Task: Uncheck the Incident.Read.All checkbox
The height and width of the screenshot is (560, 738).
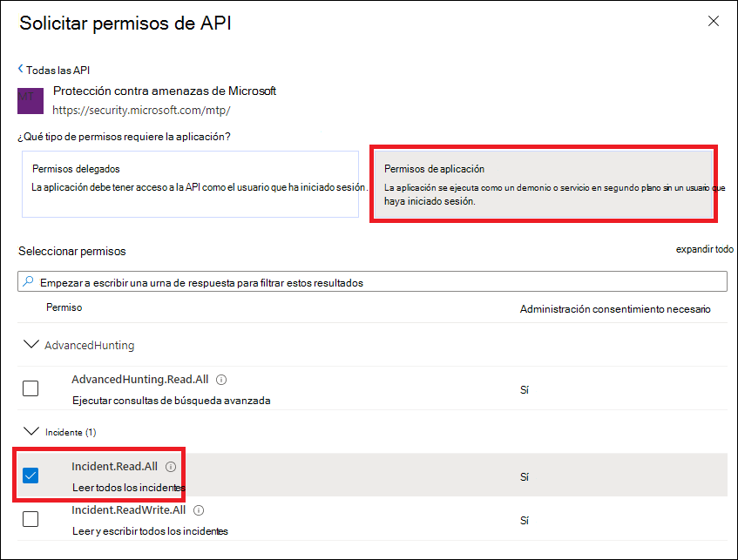Action: 30,476
